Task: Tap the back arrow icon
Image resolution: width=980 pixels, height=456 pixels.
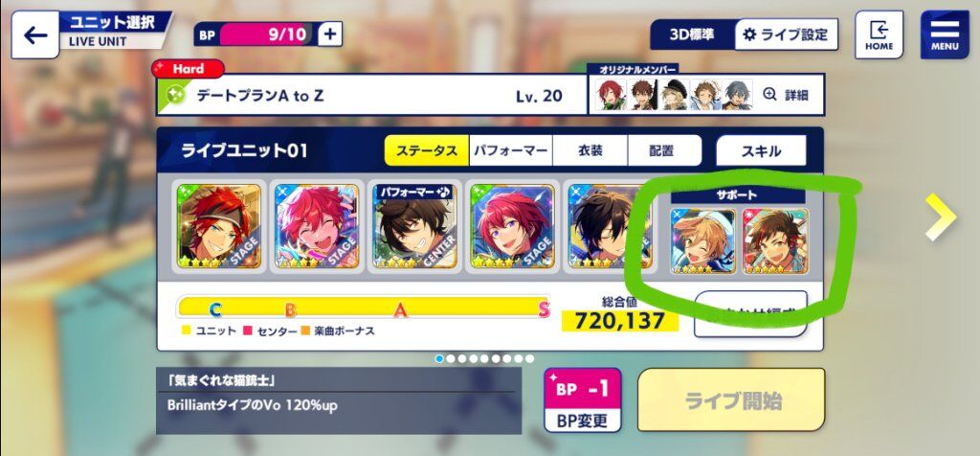Action: coord(35,35)
